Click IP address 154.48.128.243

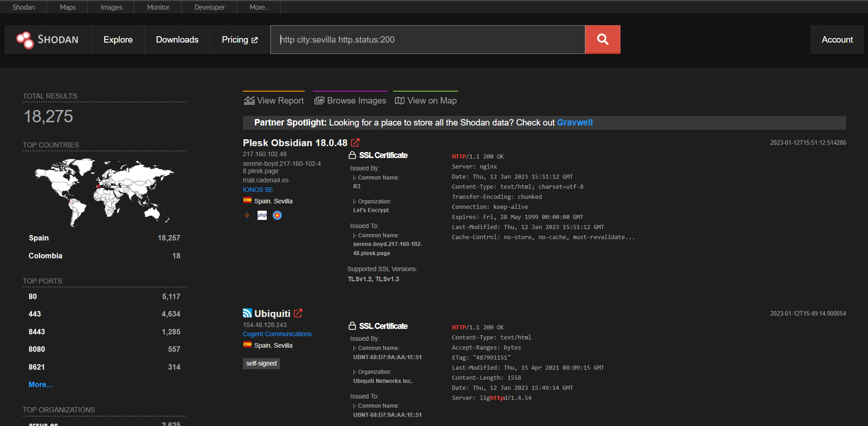point(265,325)
